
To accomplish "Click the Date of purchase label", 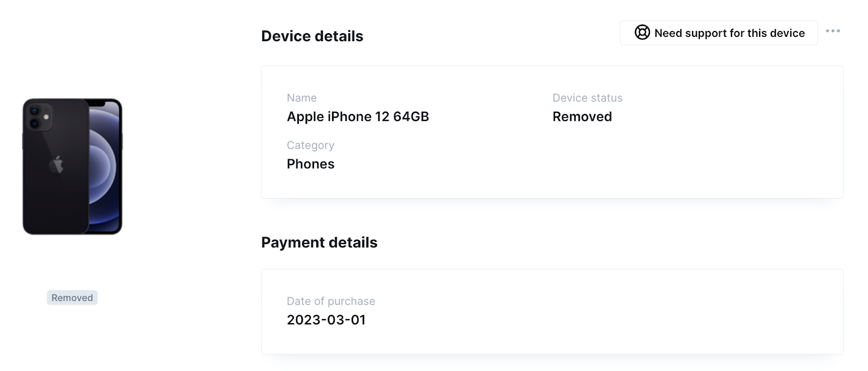I will tap(331, 301).
